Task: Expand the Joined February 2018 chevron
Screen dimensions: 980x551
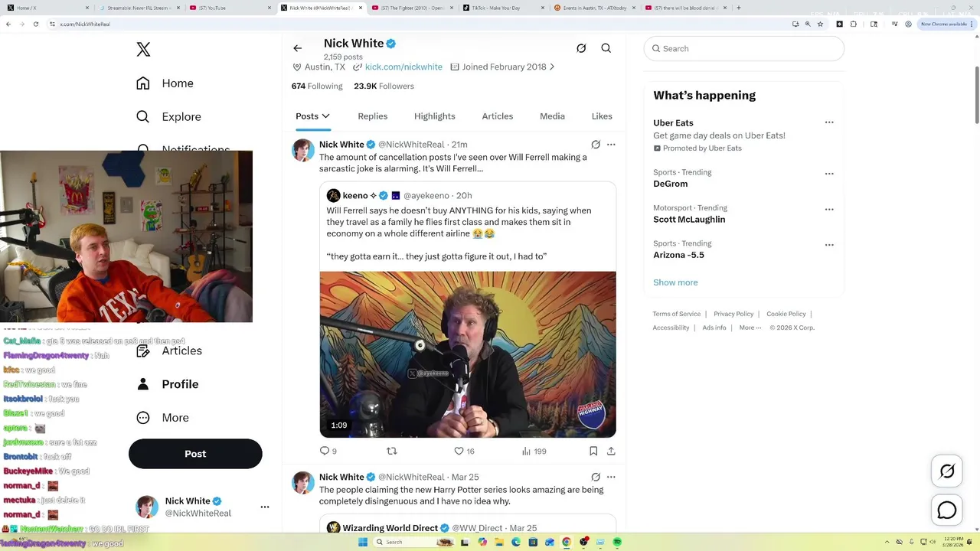Action: click(x=552, y=67)
